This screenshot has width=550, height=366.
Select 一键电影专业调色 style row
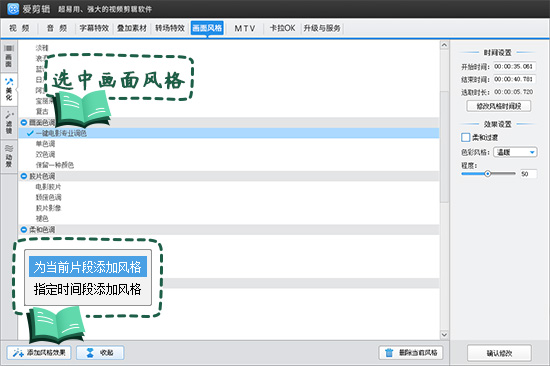[229, 133]
